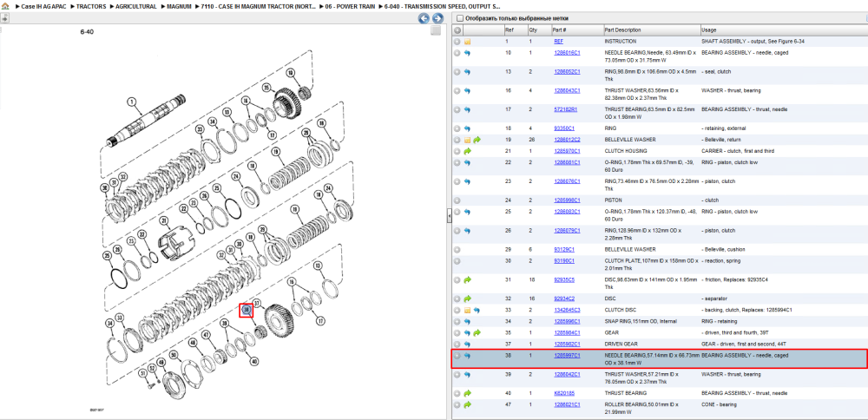Open part number link 1285997C1
Viewport: 868px width, 420px height.
pyautogui.click(x=567, y=355)
